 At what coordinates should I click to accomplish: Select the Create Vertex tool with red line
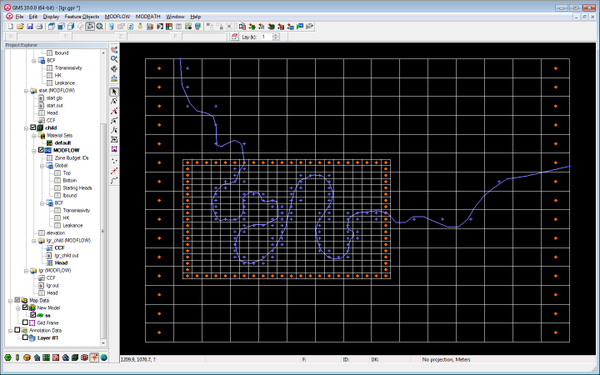point(114,171)
